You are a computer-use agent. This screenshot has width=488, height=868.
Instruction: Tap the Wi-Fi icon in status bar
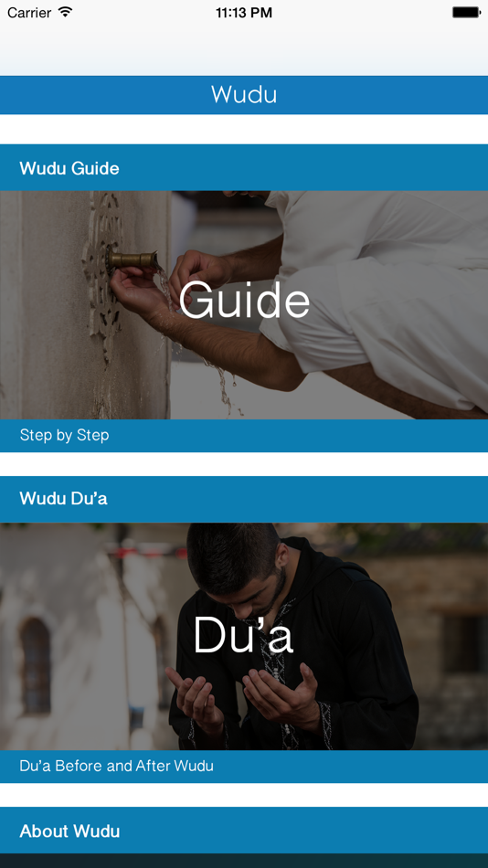pos(66,12)
